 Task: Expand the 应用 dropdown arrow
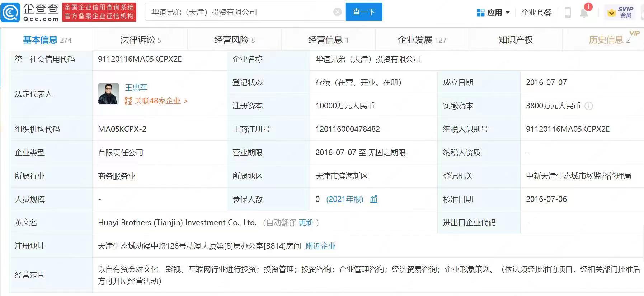pyautogui.click(x=508, y=13)
